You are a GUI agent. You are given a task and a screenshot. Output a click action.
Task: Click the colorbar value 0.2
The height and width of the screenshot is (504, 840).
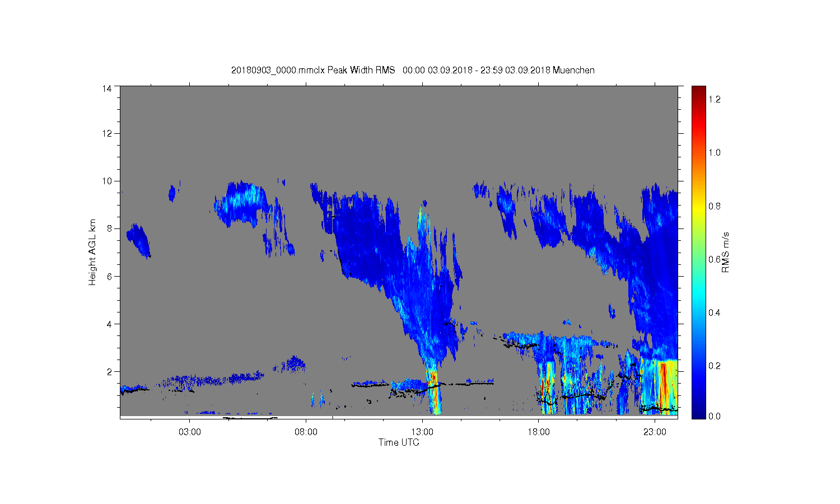715,366
